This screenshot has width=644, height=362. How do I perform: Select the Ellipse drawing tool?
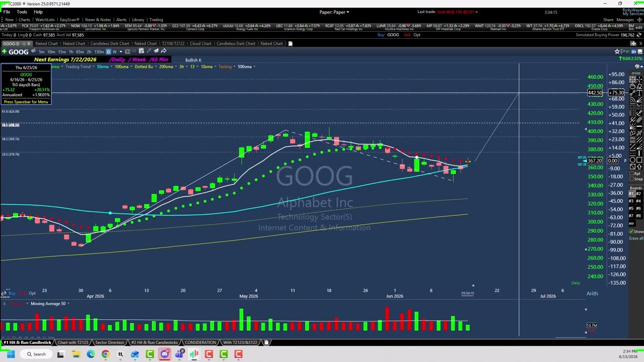pyautogui.click(x=632, y=160)
